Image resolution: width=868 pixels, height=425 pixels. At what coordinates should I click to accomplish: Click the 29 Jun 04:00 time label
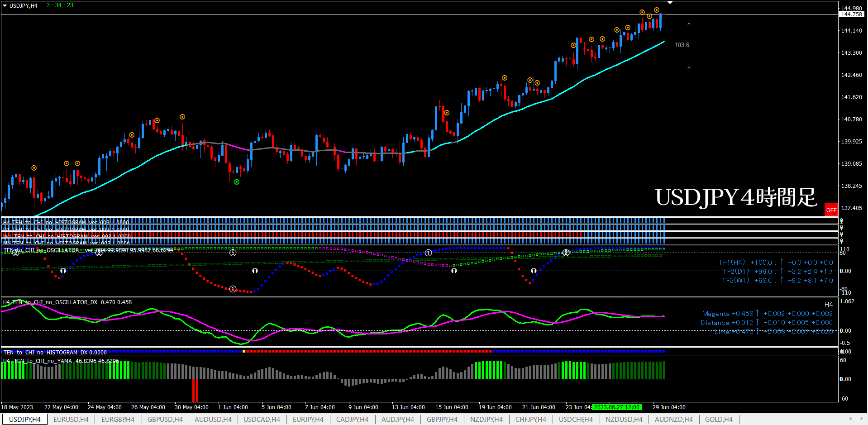669,407
